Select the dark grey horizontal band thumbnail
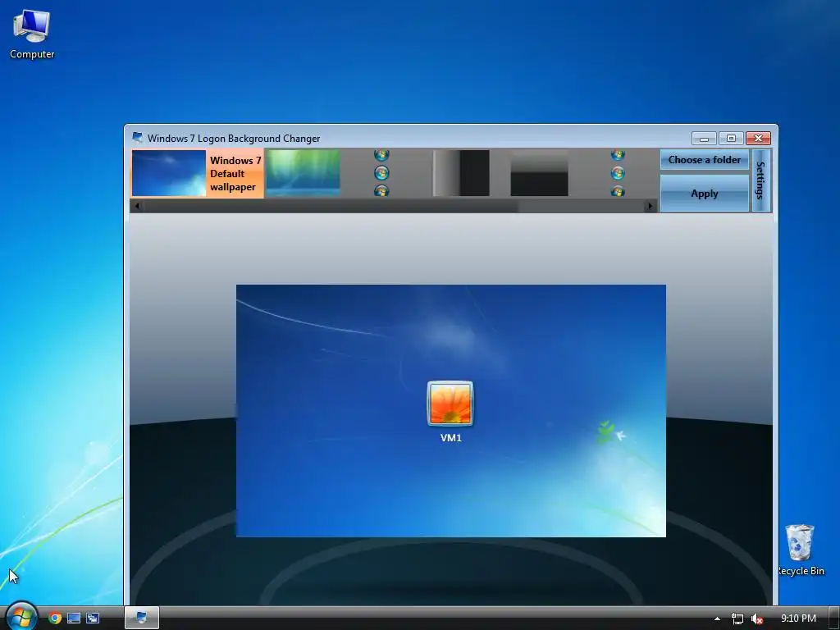 tap(540, 173)
